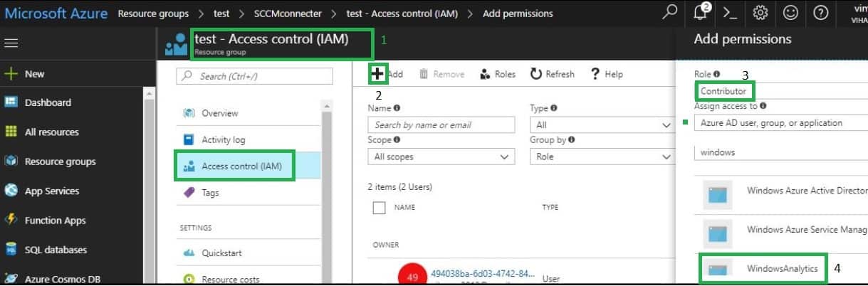The width and height of the screenshot is (868, 286).
Task: Toggle the select-all checkbox beside NAME
Action: click(380, 208)
